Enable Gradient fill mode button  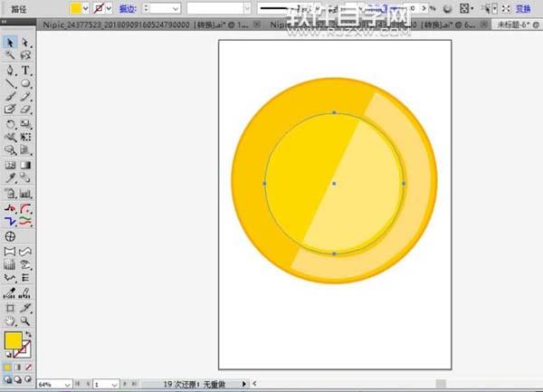coord(18,367)
